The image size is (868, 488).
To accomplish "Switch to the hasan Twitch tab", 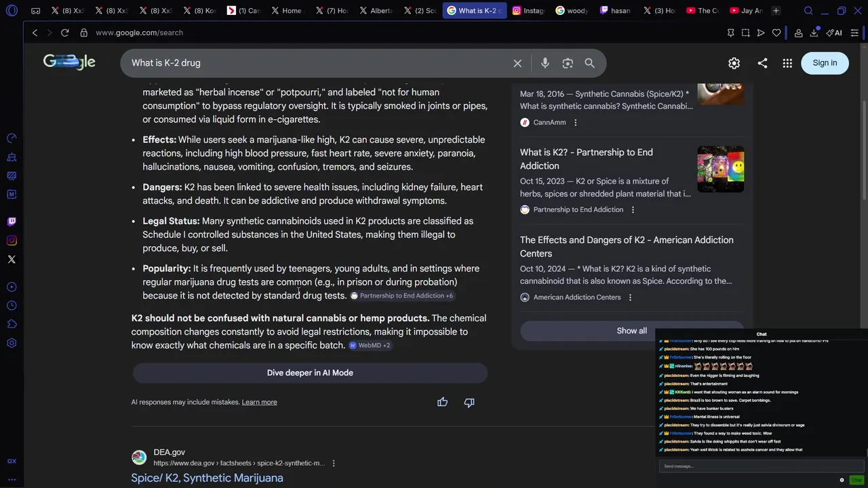I will click(615, 11).
